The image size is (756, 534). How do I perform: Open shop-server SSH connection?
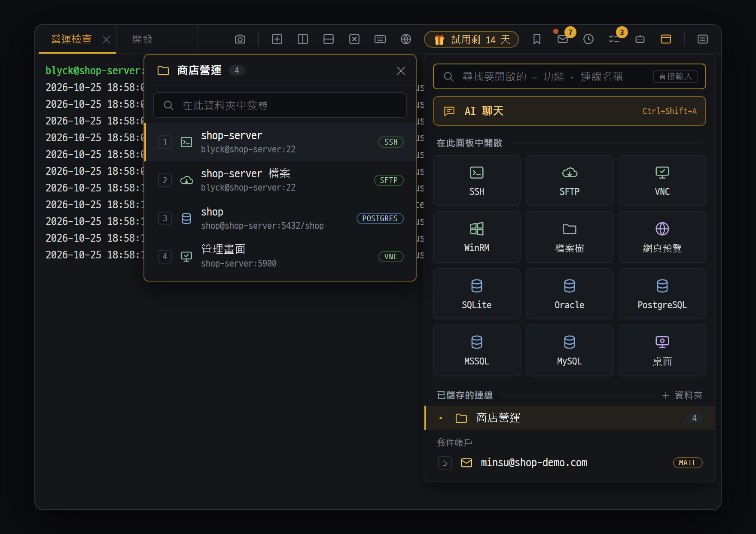pyautogui.click(x=280, y=142)
